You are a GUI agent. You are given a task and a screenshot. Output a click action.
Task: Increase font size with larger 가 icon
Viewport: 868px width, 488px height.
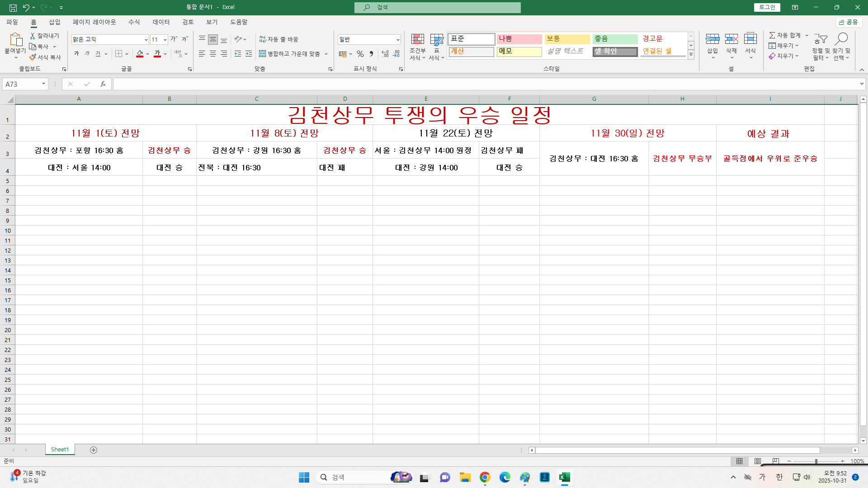pyautogui.click(x=174, y=39)
